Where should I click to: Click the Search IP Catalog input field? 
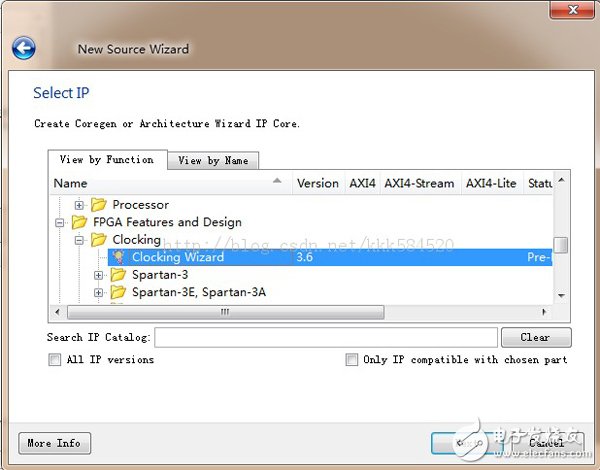pyautogui.click(x=325, y=337)
